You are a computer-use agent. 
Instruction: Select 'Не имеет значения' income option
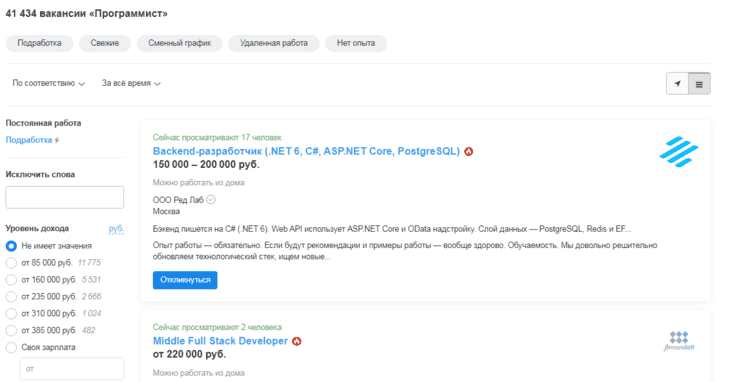[x=11, y=246]
